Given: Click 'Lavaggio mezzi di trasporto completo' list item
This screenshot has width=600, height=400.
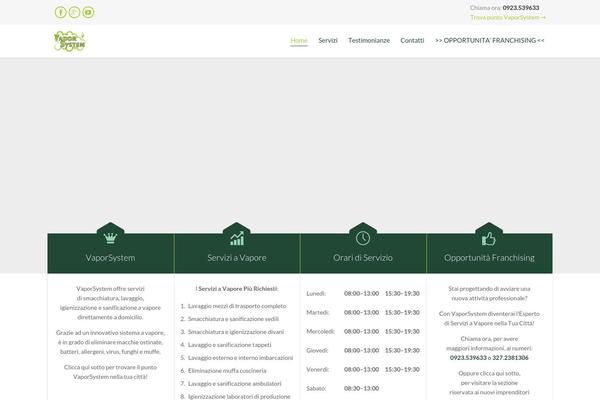Looking at the screenshot, I should (237, 306).
